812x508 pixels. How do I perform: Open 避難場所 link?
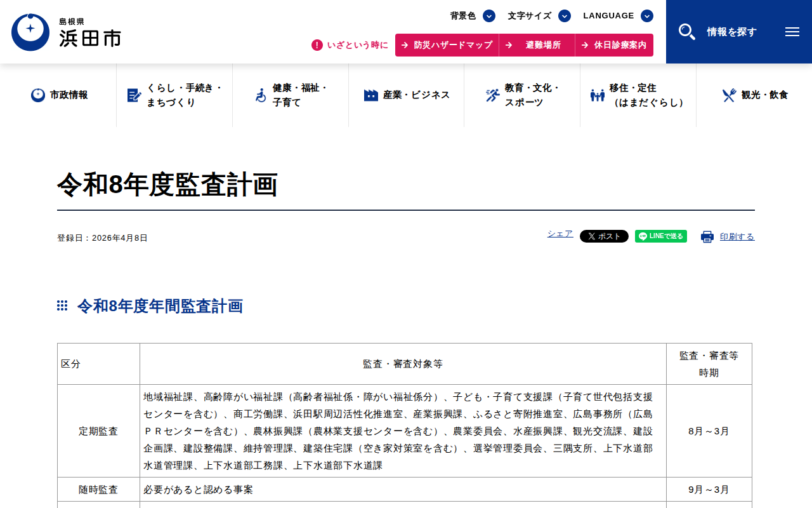pyautogui.click(x=537, y=45)
